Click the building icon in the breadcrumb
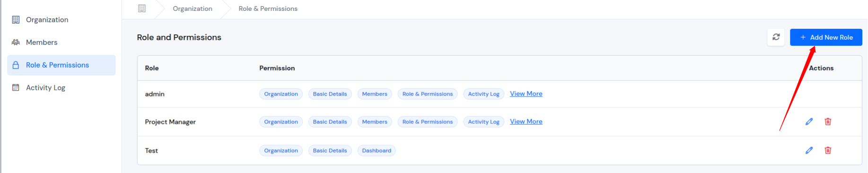 pos(142,9)
